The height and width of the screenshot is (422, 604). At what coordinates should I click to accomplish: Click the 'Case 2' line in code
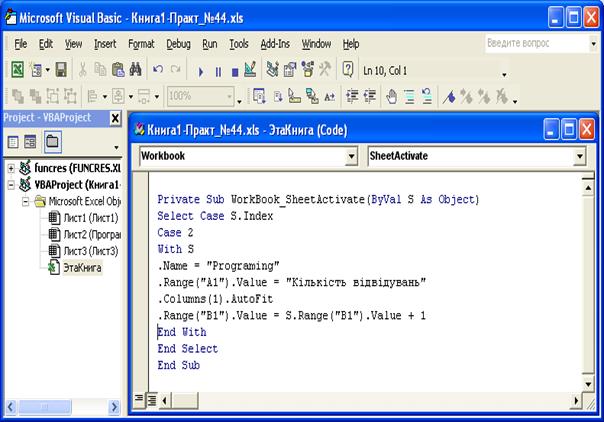(x=175, y=233)
